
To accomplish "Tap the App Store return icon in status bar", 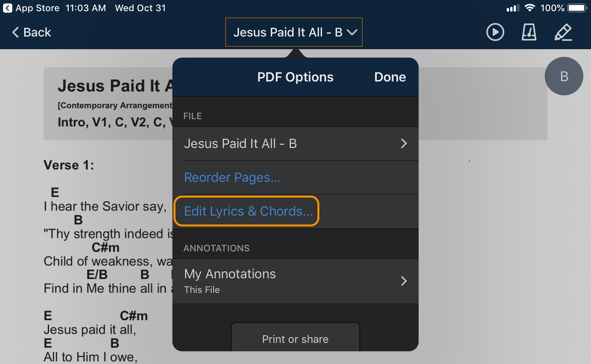I will point(7,8).
